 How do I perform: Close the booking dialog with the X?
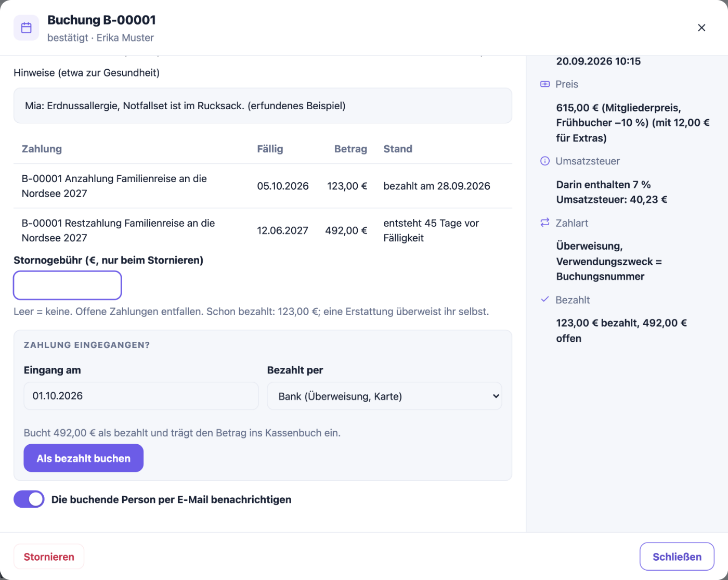point(701,28)
